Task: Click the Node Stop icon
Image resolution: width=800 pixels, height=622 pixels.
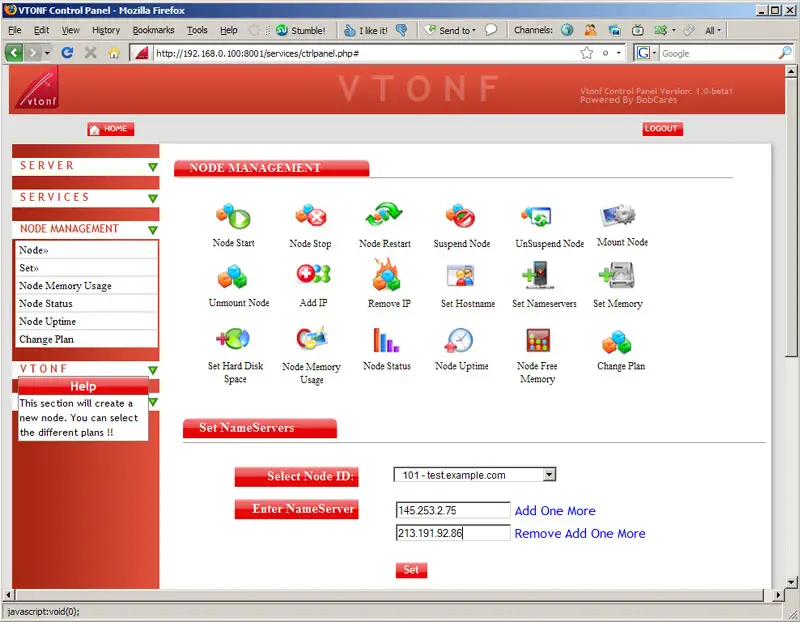Action: point(310,216)
